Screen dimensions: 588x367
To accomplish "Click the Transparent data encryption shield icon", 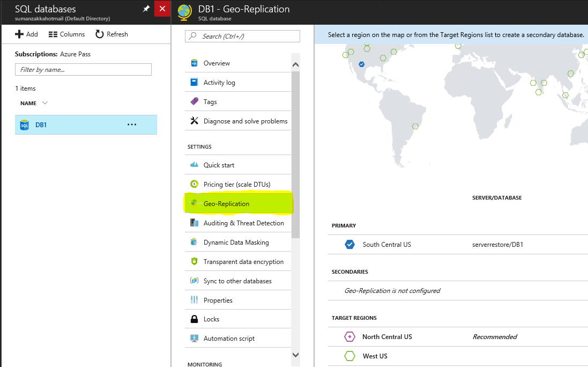I will pos(194,261).
